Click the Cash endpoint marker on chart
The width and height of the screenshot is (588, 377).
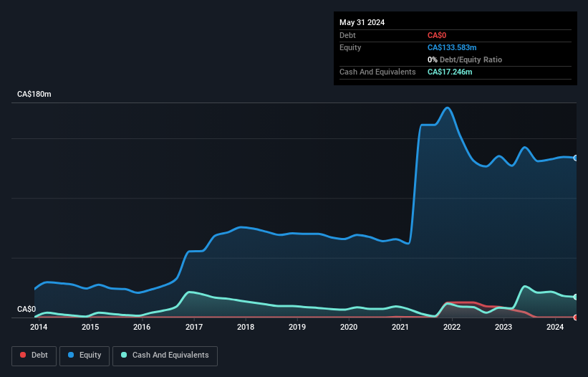pos(576,297)
